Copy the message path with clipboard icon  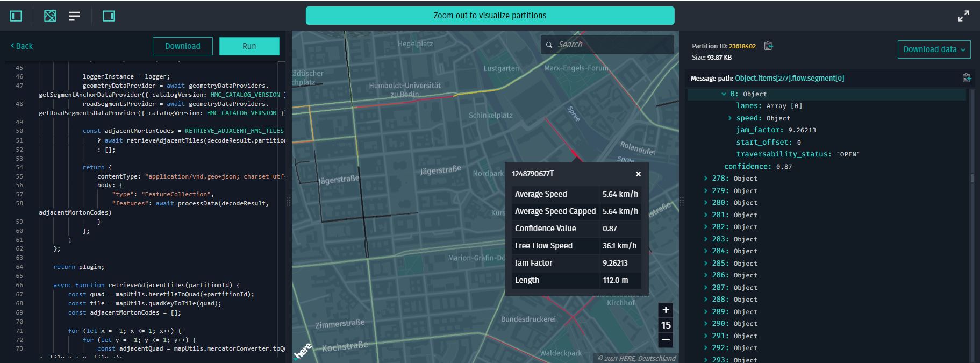tap(967, 78)
